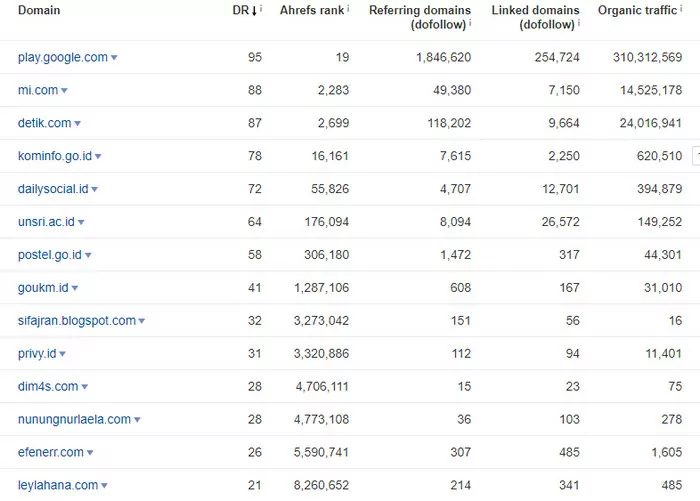Expand the kominfo.go.id dropdown arrow

(x=98, y=157)
